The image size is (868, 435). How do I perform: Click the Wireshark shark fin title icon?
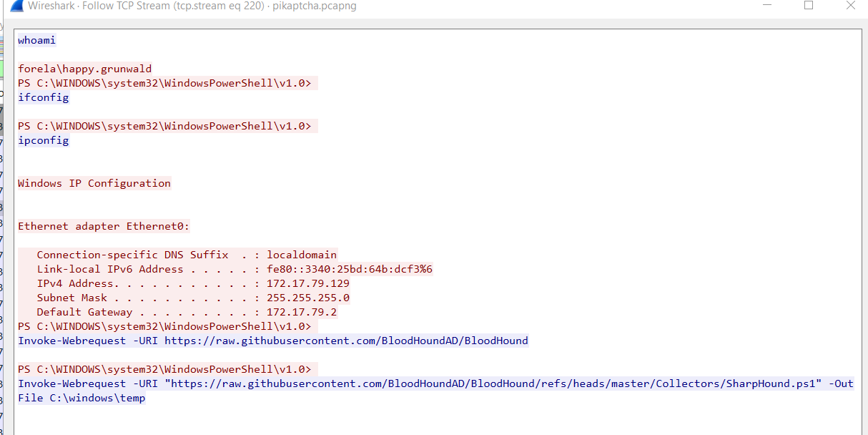click(x=16, y=6)
